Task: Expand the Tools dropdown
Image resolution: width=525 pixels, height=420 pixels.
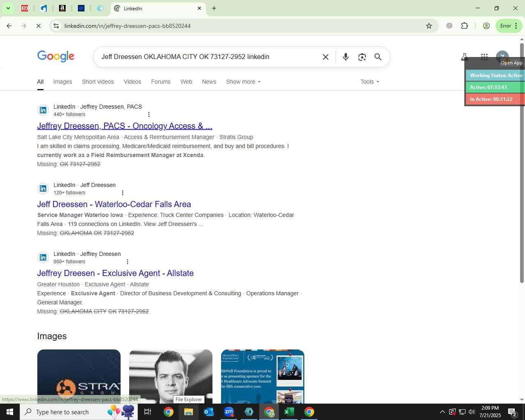Action: click(370, 82)
